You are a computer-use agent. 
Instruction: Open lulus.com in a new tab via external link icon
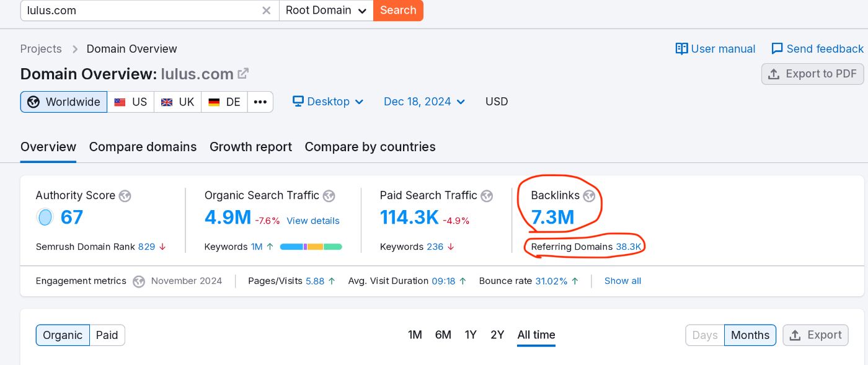(x=242, y=73)
